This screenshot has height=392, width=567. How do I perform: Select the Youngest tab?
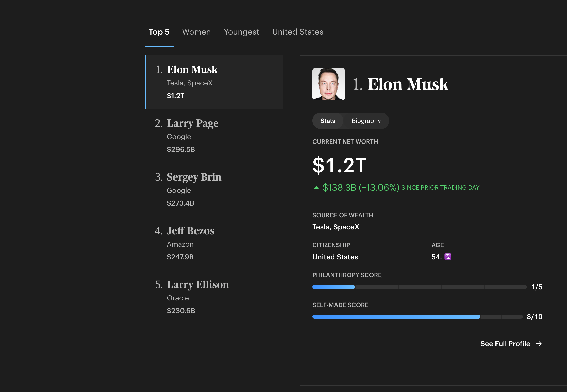[241, 32]
